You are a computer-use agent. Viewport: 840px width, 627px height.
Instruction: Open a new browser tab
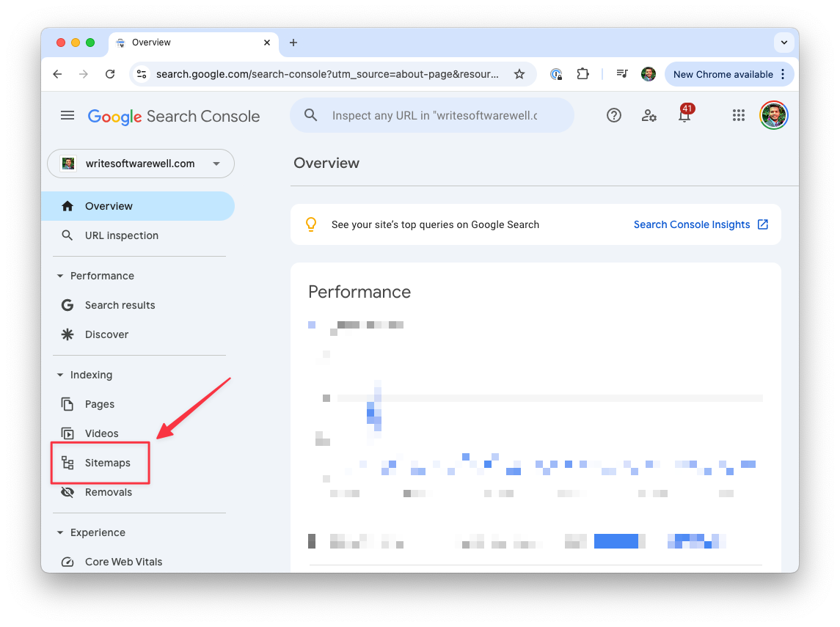click(x=293, y=43)
